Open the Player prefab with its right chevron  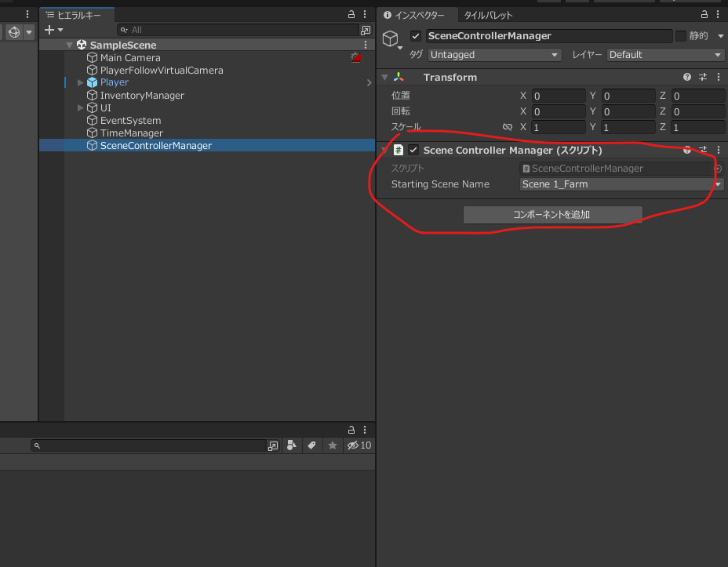click(369, 82)
